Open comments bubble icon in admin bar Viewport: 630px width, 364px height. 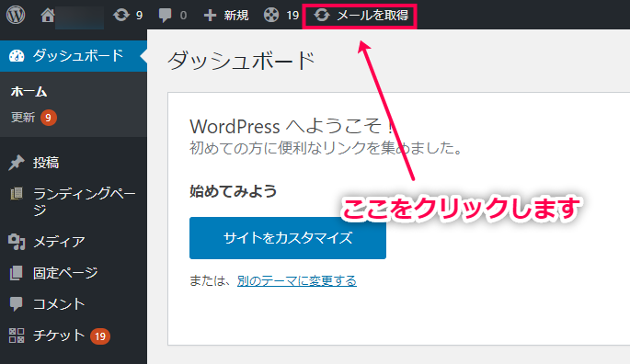tap(165, 16)
